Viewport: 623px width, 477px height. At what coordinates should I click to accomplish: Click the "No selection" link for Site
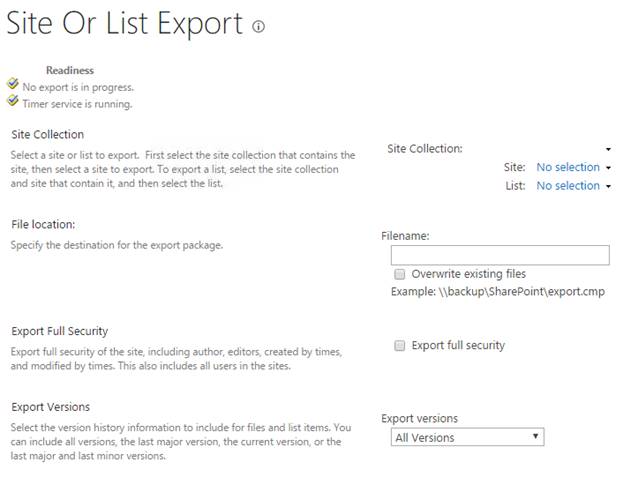[x=568, y=167]
